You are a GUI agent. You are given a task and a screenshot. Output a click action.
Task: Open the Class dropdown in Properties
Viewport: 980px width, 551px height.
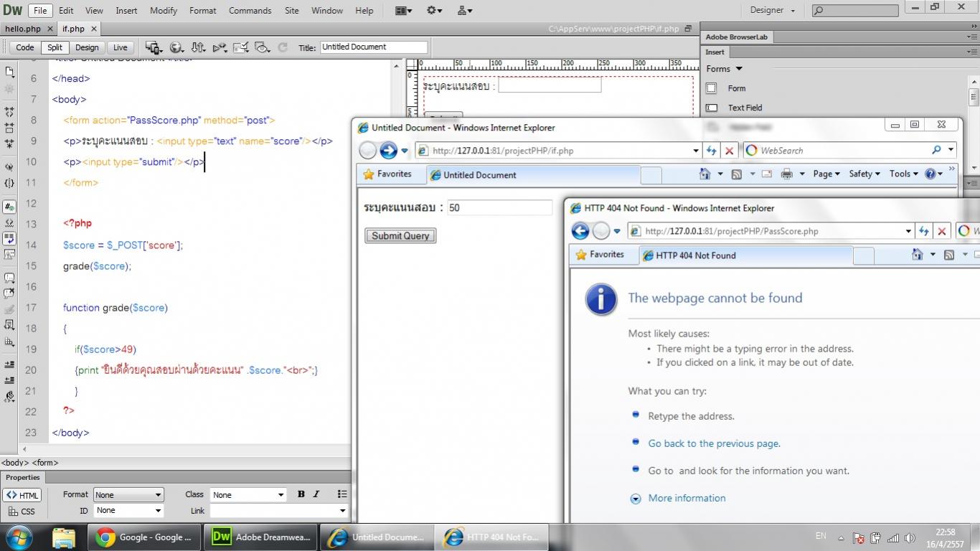pos(248,494)
